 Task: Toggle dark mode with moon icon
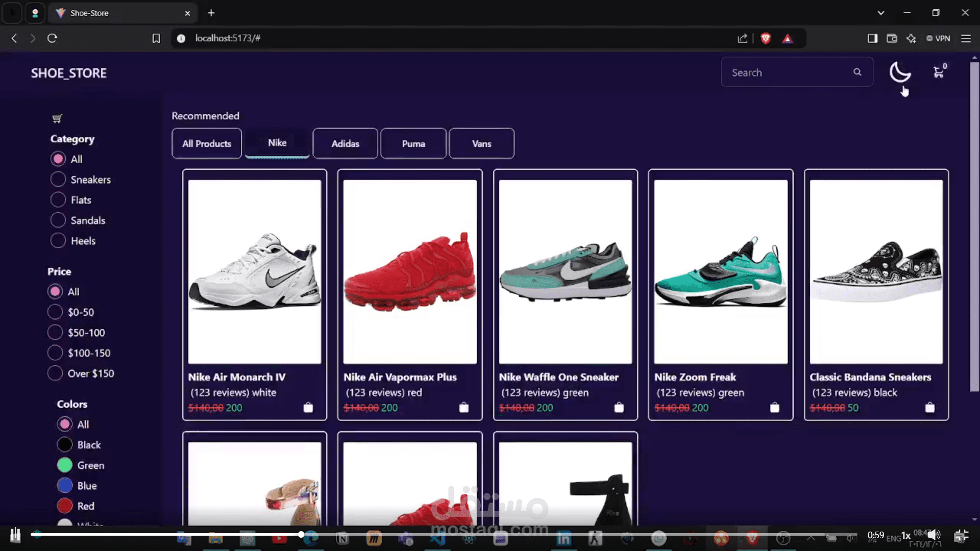[x=899, y=72]
